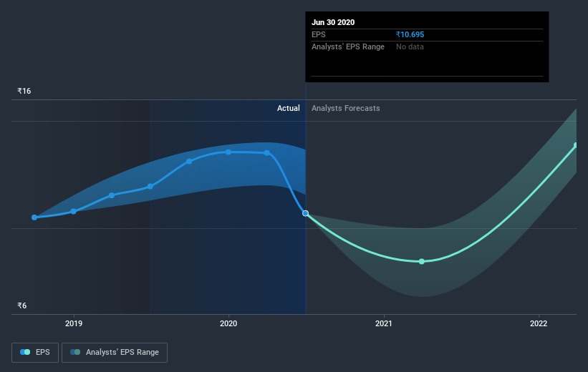Click the EPS legend color swatch icon
588x372 pixels.
(x=25, y=352)
